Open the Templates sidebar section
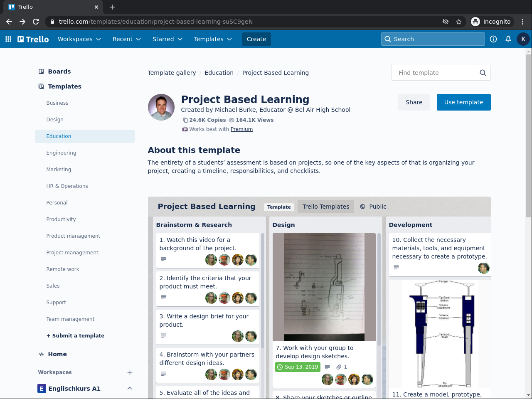This screenshot has height=399, width=532. pyautogui.click(x=85, y=86)
